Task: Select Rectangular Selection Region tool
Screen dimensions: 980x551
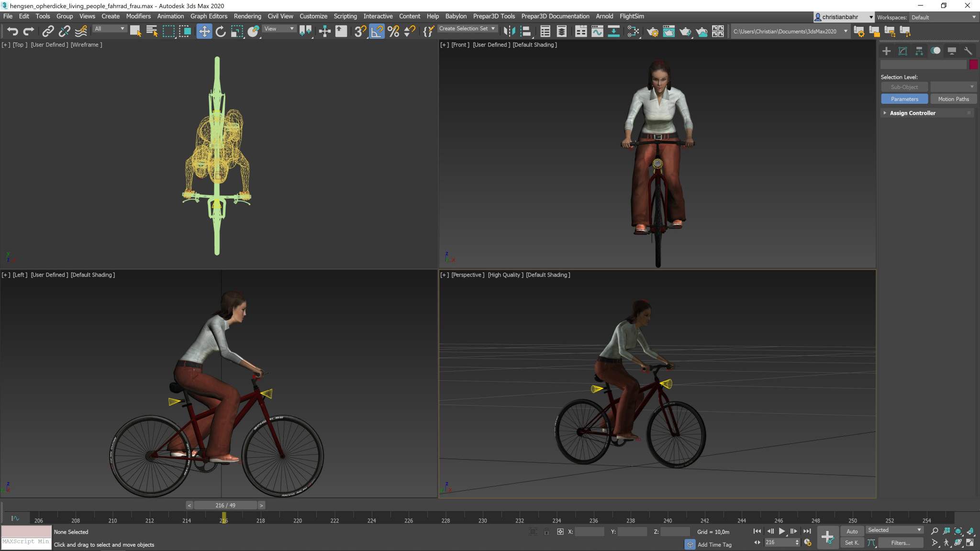Action: coord(168,32)
